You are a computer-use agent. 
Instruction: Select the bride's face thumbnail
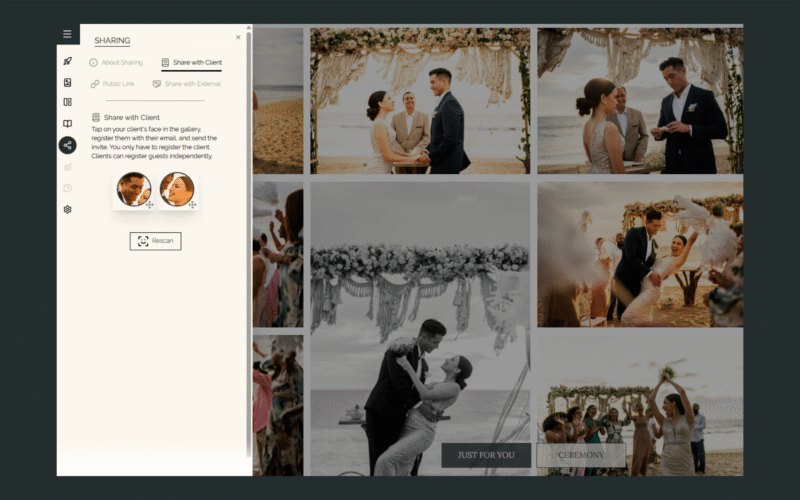[176, 189]
